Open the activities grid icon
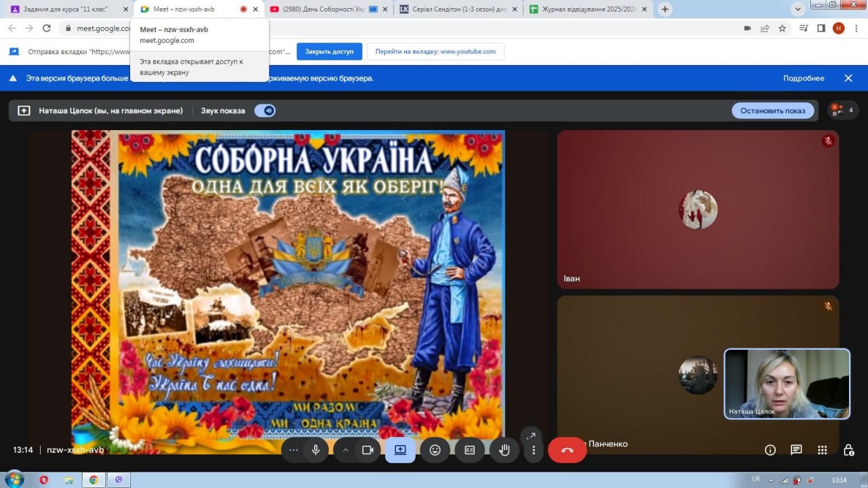 click(x=822, y=450)
